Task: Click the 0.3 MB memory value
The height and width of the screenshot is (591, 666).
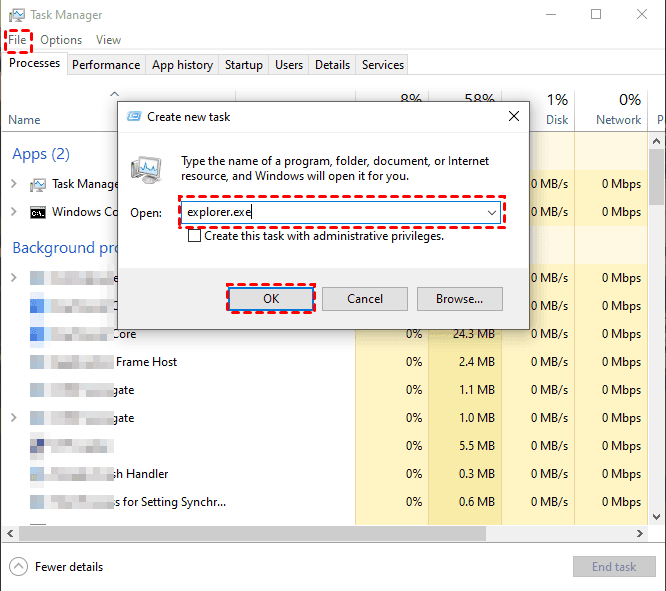Action: (x=477, y=474)
